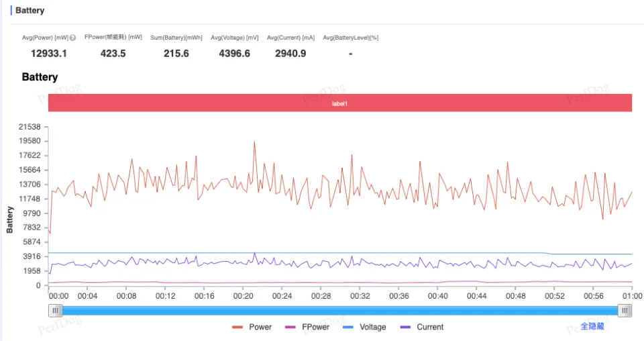Click the bold Battery chart title
The height and width of the screenshot is (341, 644).
tap(40, 77)
